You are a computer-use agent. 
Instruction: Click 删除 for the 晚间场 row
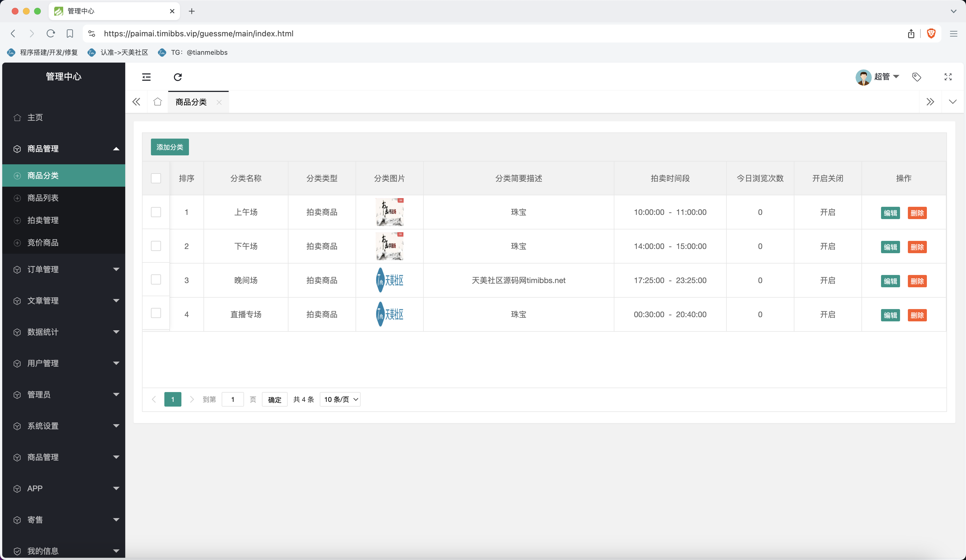tap(917, 281)
